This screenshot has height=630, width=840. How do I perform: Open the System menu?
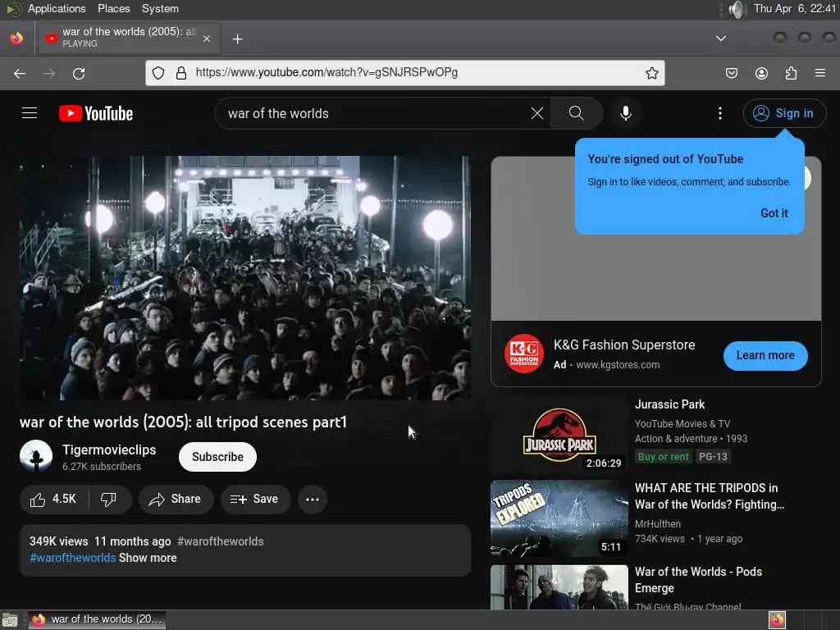160,8
